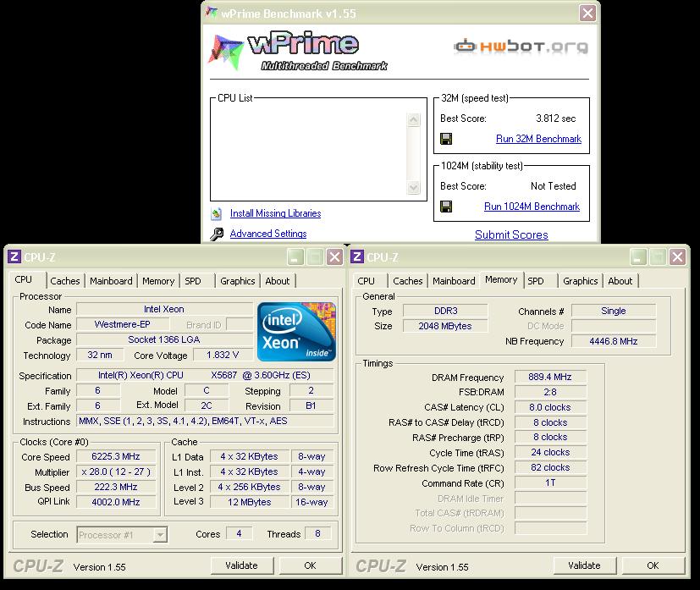The height and width of the screenshot is (590, 700).
Task: Click the save icon beside Run 32M Benchmark
Action: (x=446, y=139)
